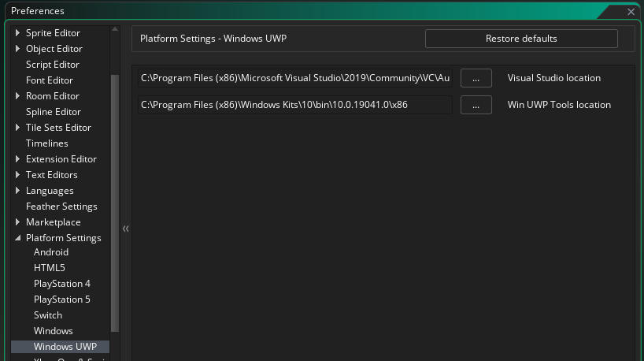
Task: Click the Visual Studio path field
Action: 294,78
